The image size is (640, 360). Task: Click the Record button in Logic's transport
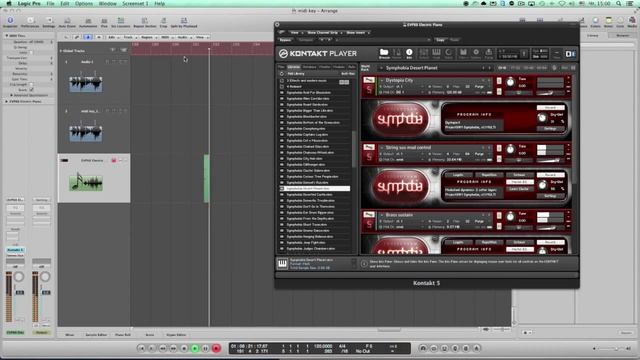point(216,348)
